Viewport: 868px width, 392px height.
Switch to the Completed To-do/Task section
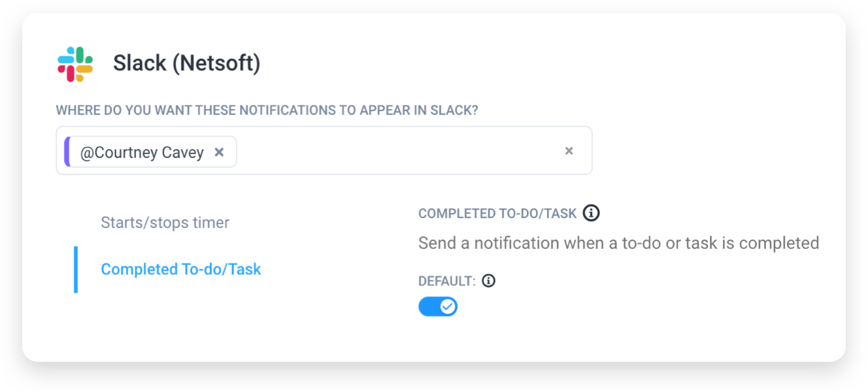coord(180,269)
